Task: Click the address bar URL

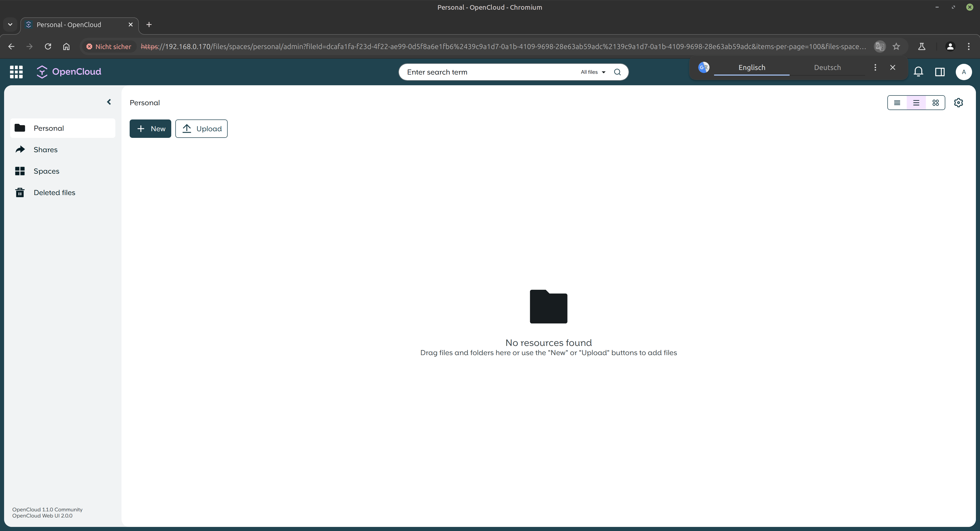Action: (503, 46)
